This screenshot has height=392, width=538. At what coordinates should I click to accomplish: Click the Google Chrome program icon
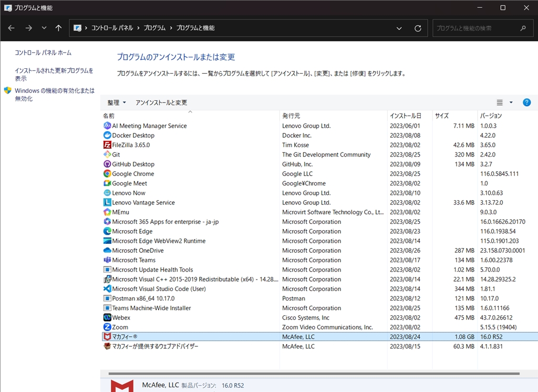pyautogui.click(x=107, y=174)
